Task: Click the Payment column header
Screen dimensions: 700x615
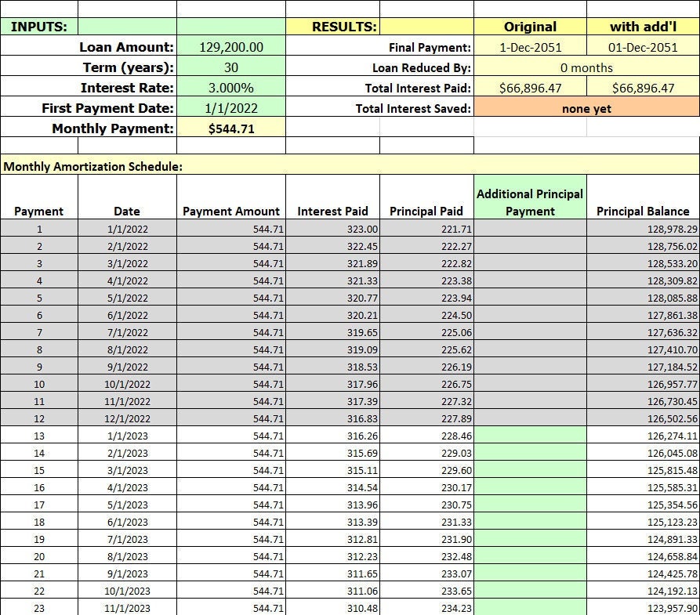Action: [x=38, y=211]
